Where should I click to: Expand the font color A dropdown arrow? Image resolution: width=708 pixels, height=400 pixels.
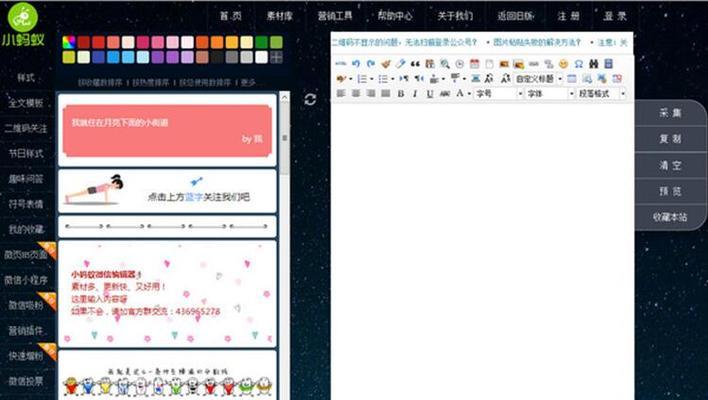click(x=469, y=94)
